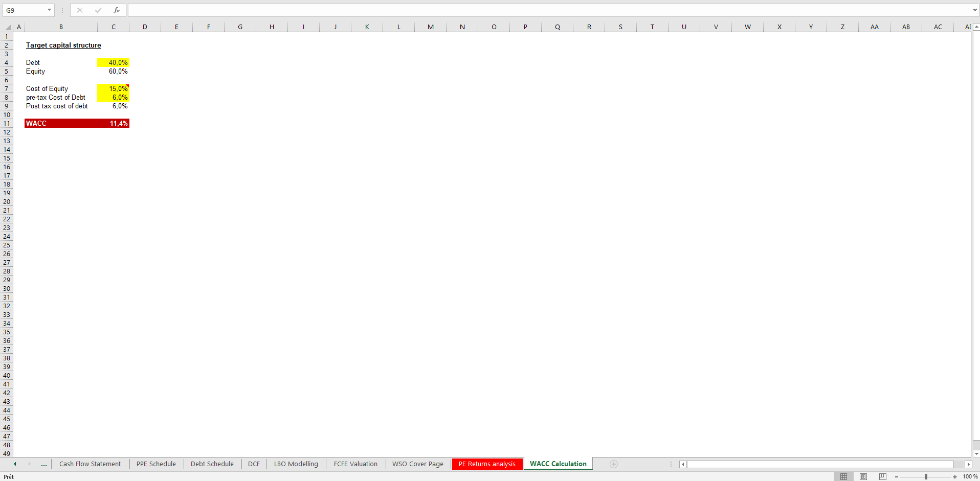Click the Enter checkmark beside the formula bar

point(98,10)
